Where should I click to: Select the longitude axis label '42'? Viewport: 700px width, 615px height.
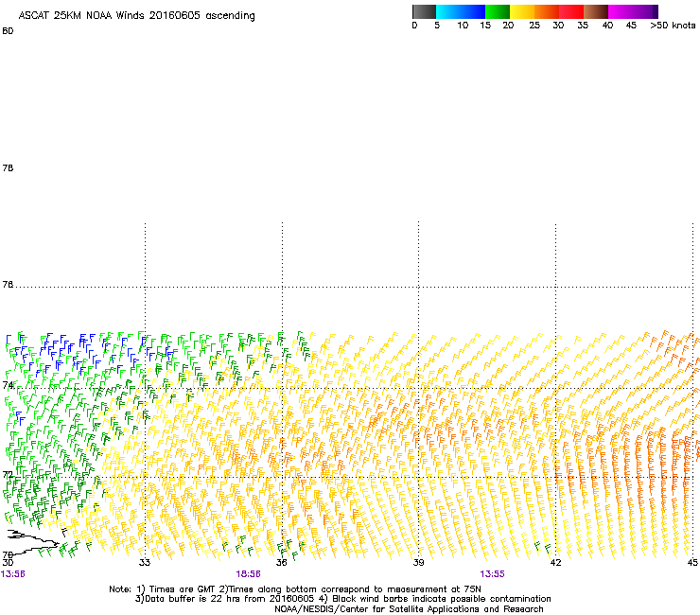tap(555, 562)
